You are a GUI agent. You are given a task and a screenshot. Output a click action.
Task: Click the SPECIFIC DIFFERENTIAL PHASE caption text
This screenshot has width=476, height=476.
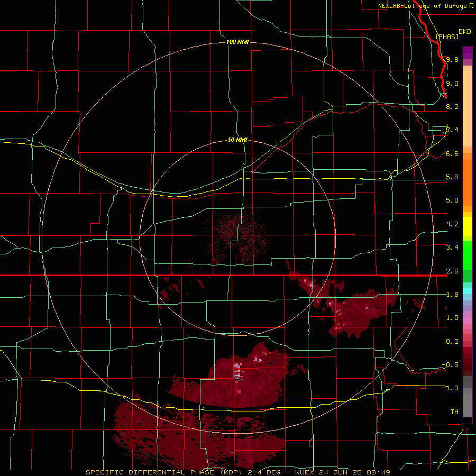tap(150, 472)
